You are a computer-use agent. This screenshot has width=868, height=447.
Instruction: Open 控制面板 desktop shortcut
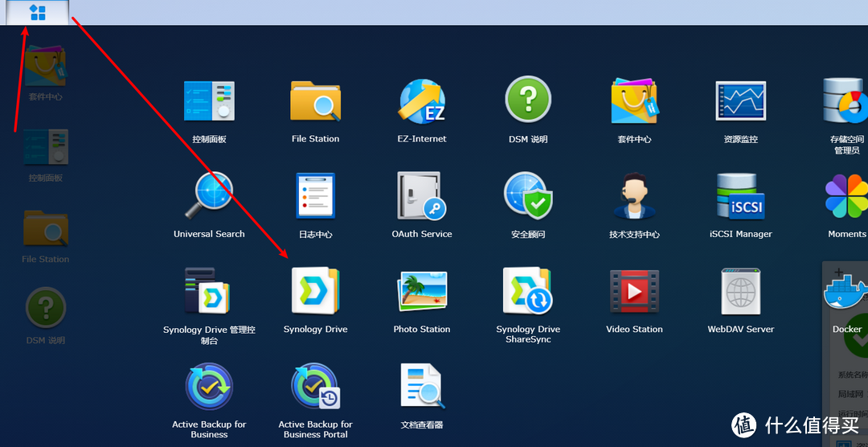tap(45, 147)
